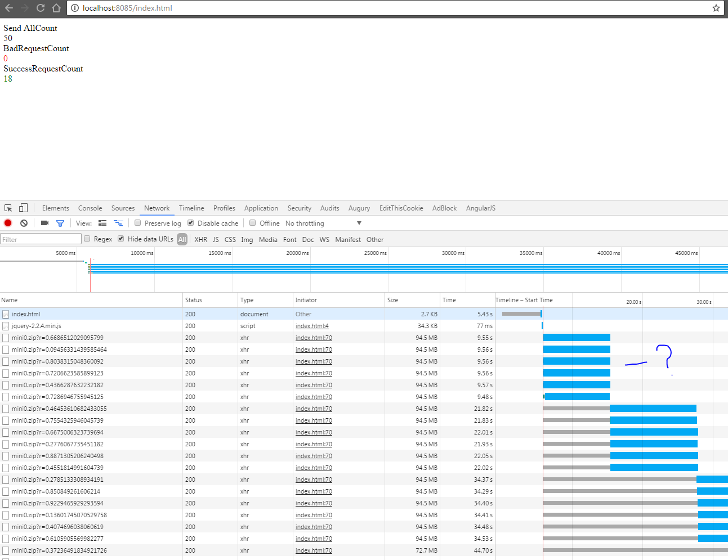This screenshot has height=560, width=728.
Task: Toggle the device toolbar icon
Action: (x=23, y=208)
